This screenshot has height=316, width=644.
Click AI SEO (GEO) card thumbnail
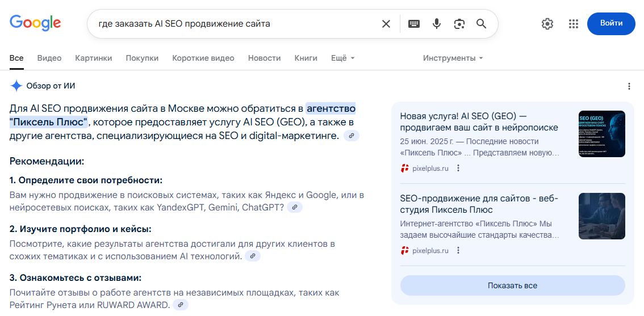point(602,134)
